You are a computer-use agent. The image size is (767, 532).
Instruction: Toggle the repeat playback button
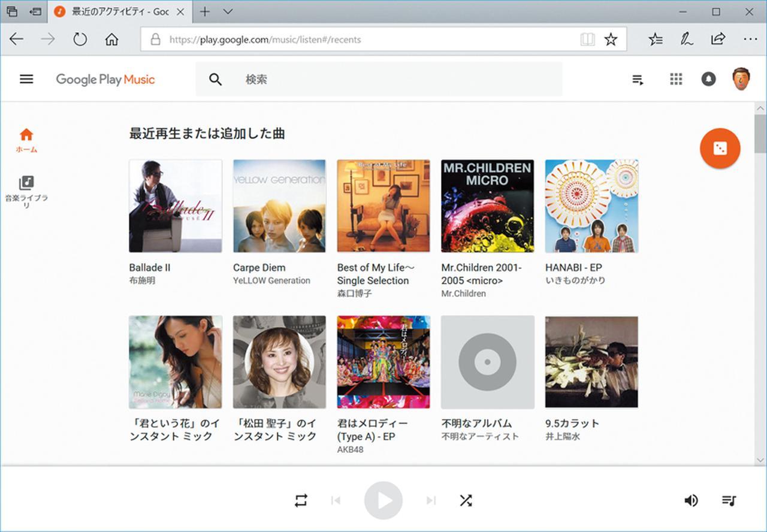click(301, 500)
